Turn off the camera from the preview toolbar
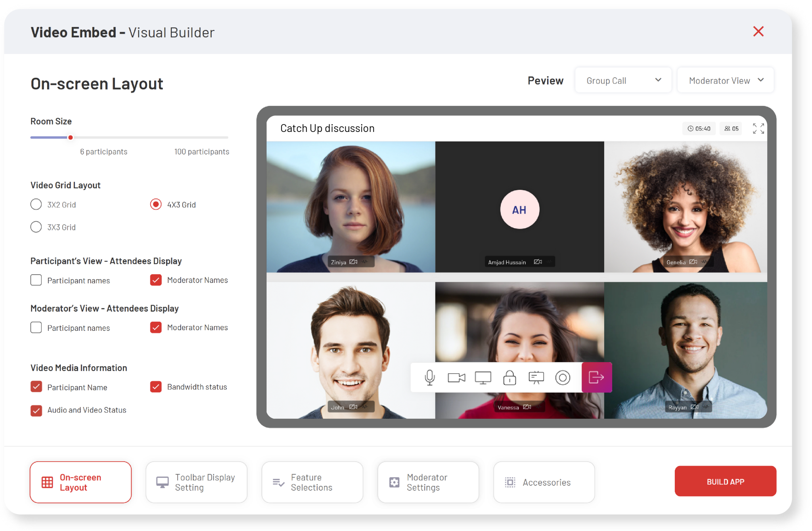This screenshot has width=812, height=531. coord(456,377)
